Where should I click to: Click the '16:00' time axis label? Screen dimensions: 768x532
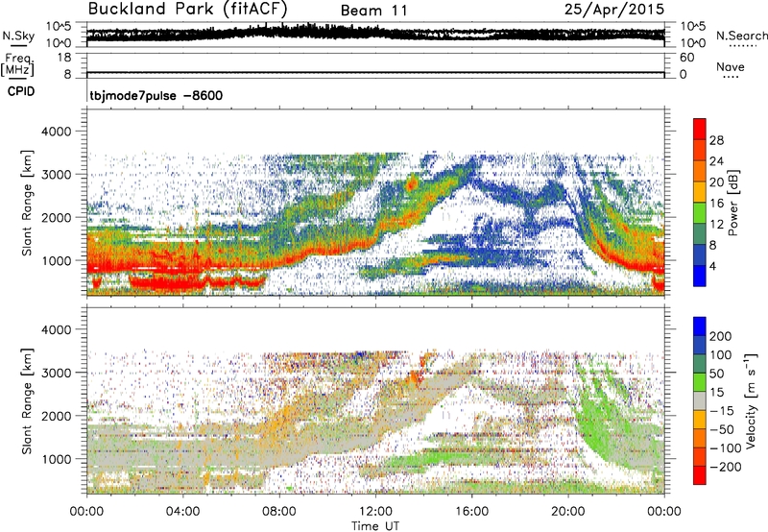(471, 512)
